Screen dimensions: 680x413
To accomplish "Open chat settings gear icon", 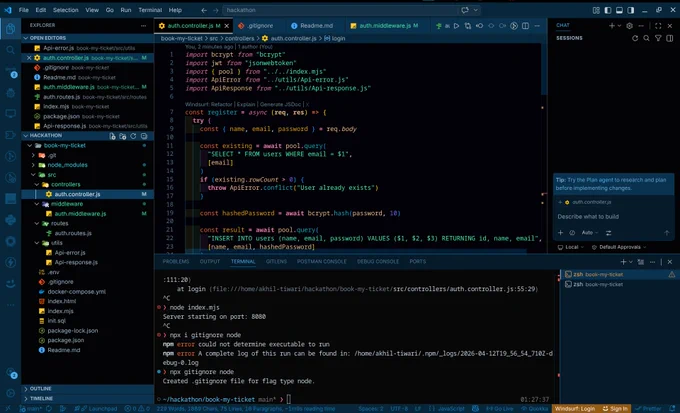I will pos(630,26).
